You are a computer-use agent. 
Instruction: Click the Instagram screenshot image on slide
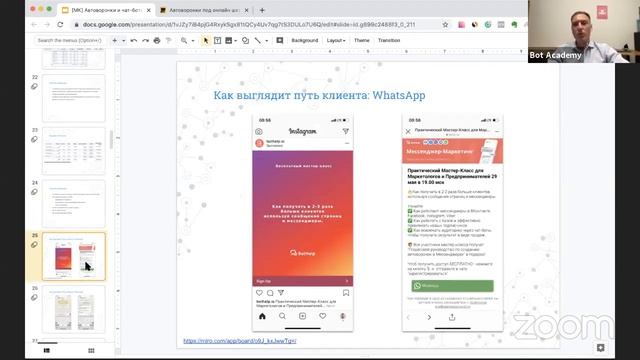[302, 223]
